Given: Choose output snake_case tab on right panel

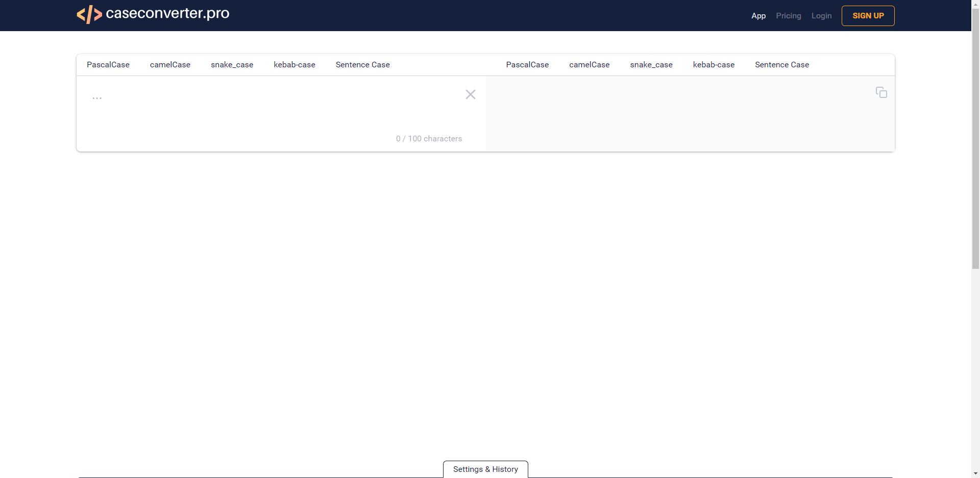Looking at the screenshot, I should pyautogui.click(x=651, y=65).
